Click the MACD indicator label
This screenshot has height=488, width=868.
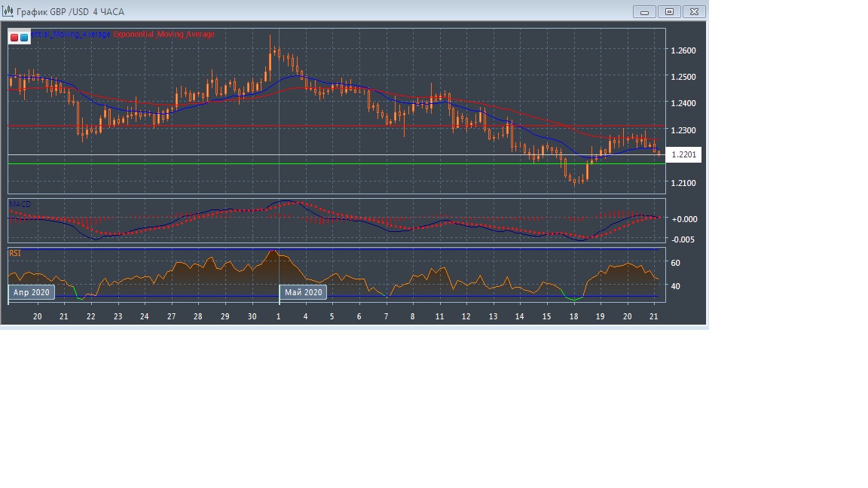click(20, 204)
